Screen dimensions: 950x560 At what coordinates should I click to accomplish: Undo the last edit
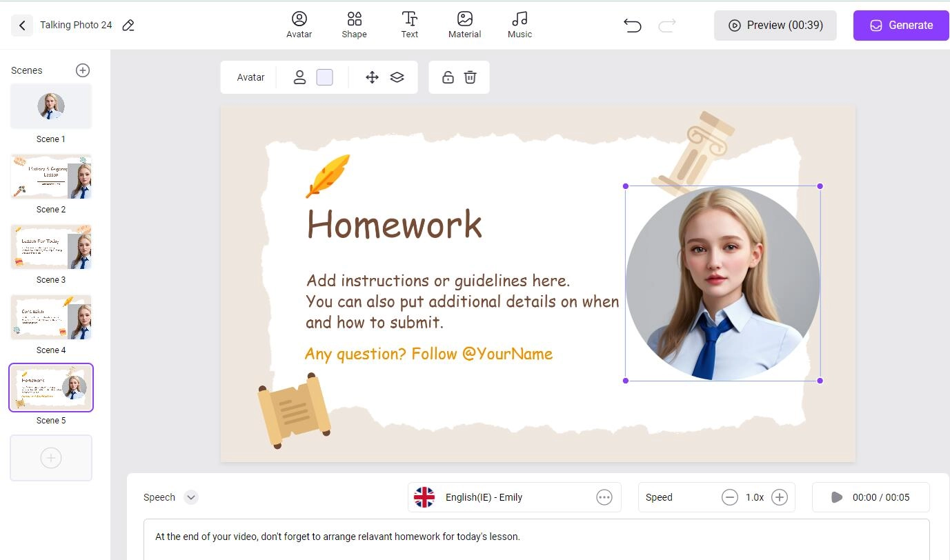click(631, 25)
